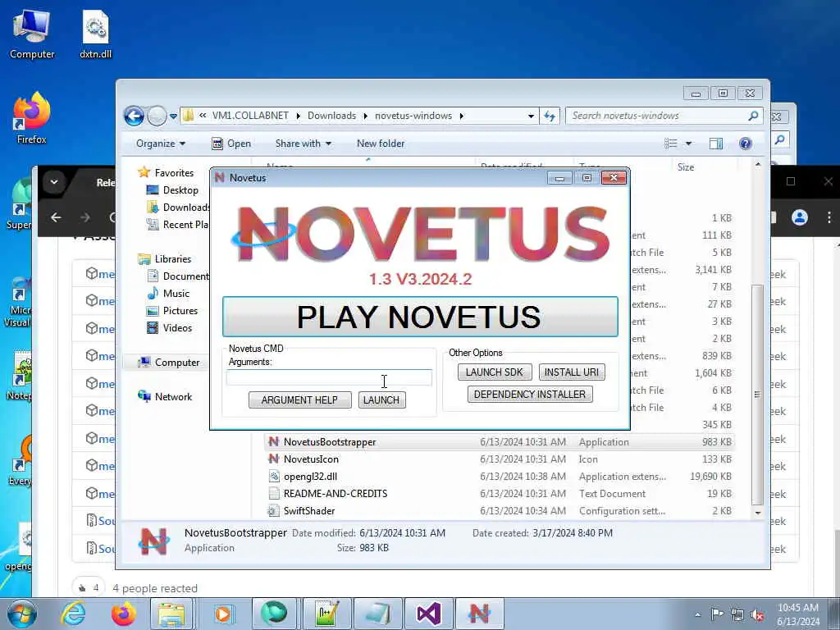Click the PLAY NOVETUS button
Viewport: 840px width, 630px height.
tap(420, 317)
